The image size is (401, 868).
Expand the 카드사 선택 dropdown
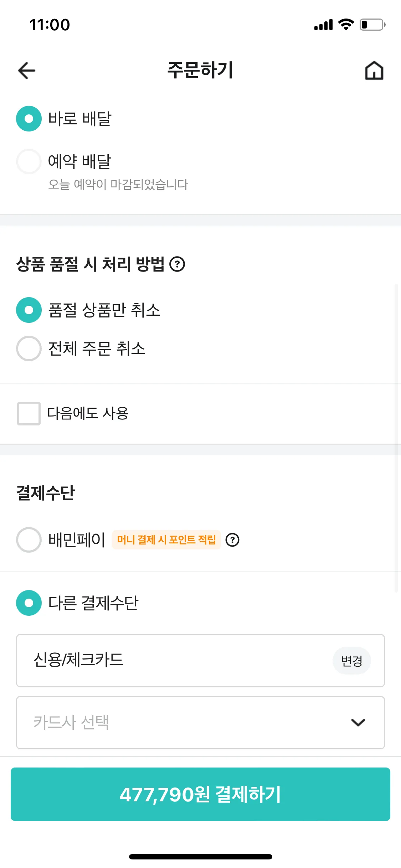click(200, 723)
